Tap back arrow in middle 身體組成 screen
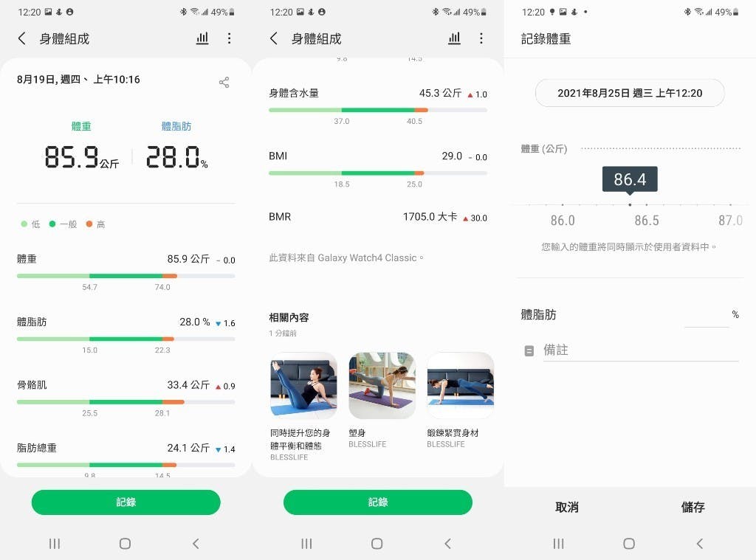Viewport: 756px width, 560px height. tap(274, 38)
